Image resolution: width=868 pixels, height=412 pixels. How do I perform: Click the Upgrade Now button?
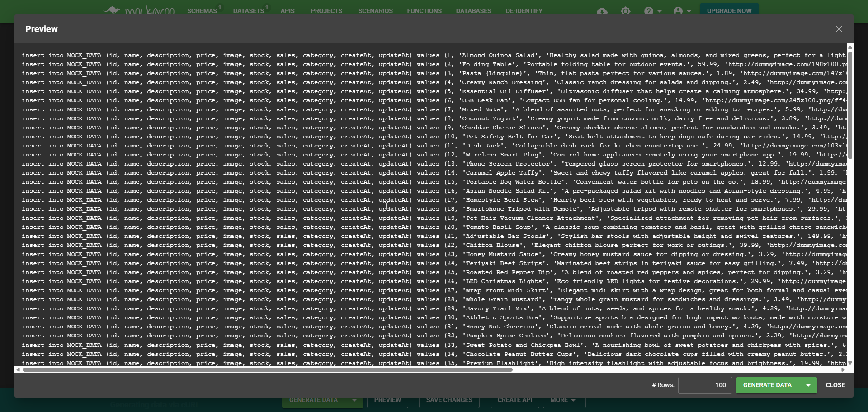click(729, 11)
